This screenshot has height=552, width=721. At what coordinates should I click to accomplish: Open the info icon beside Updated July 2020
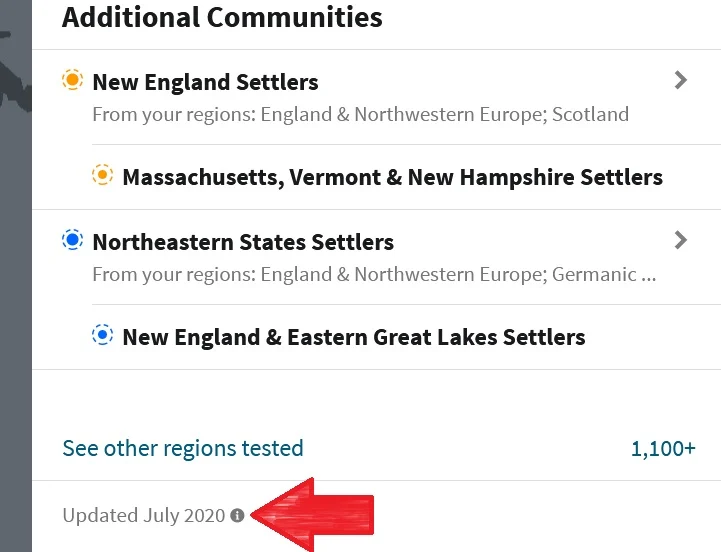(x=237, y=515)
